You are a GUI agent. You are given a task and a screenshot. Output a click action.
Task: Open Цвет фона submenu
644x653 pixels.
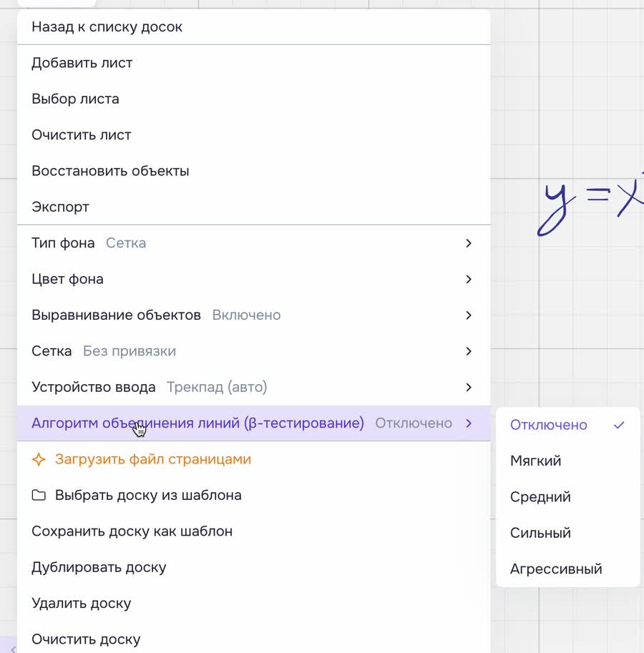coord(254,279)
